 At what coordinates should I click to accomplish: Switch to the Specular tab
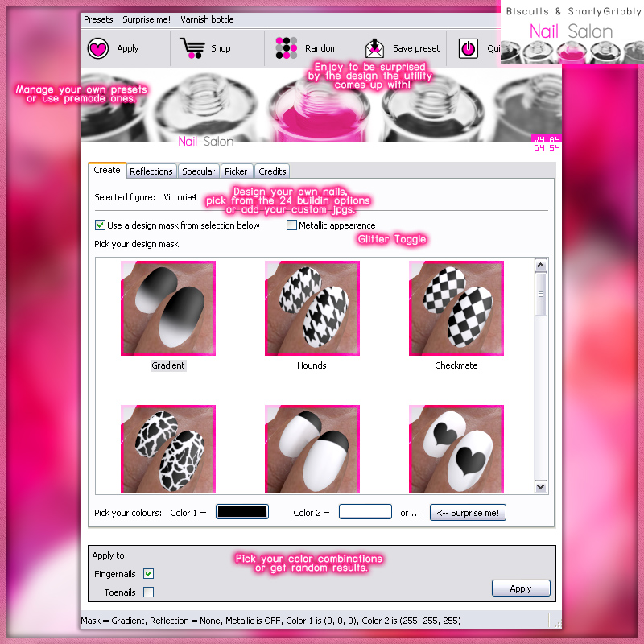[x=198, y=171]
